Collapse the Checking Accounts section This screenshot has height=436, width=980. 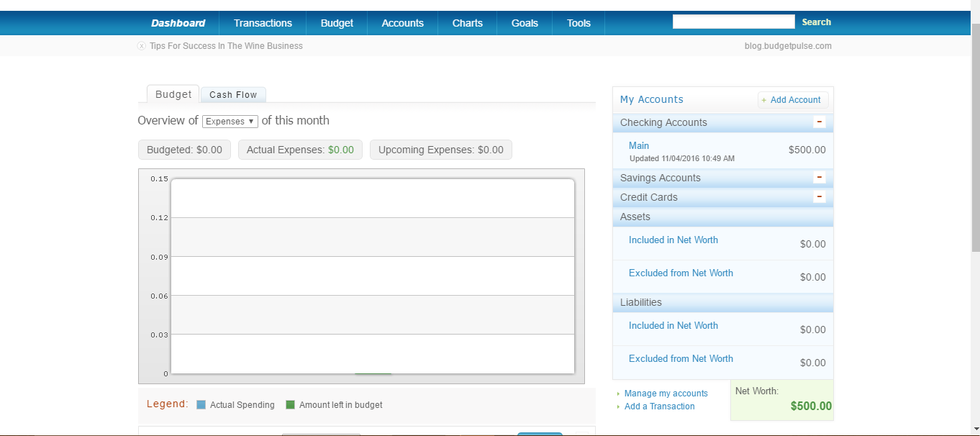[x=819, y=122]
